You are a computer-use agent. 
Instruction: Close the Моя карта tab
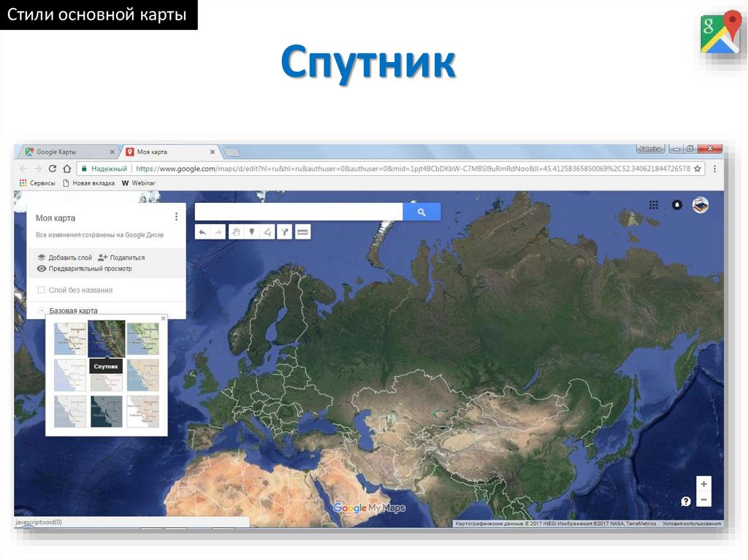pyautogui.click(x=213, y=152)
